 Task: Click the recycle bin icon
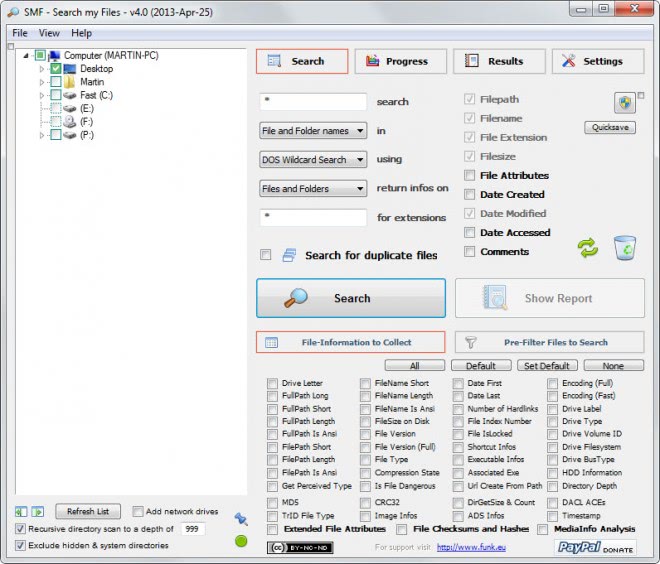625,248
